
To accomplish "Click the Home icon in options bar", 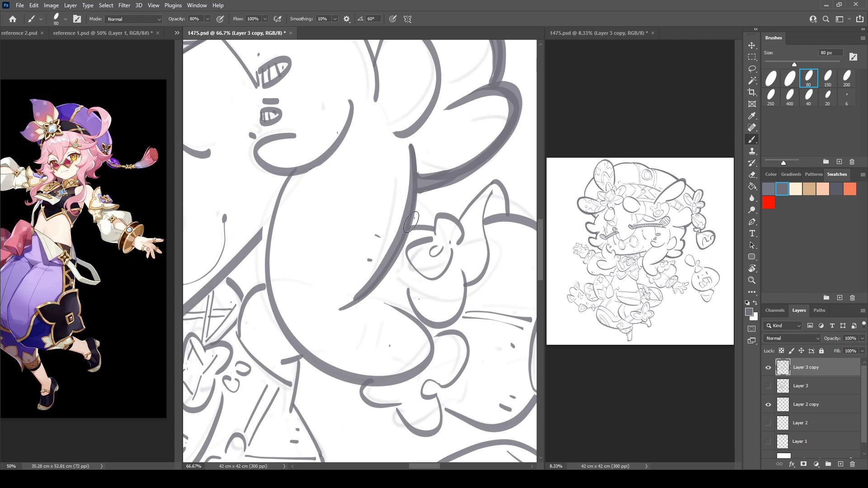I will pos(13,19).
